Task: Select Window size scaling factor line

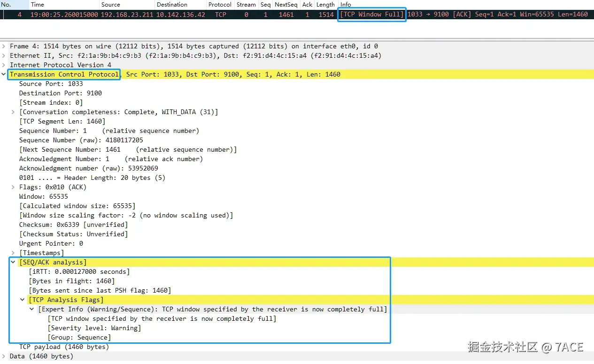Action: [126, 215]
